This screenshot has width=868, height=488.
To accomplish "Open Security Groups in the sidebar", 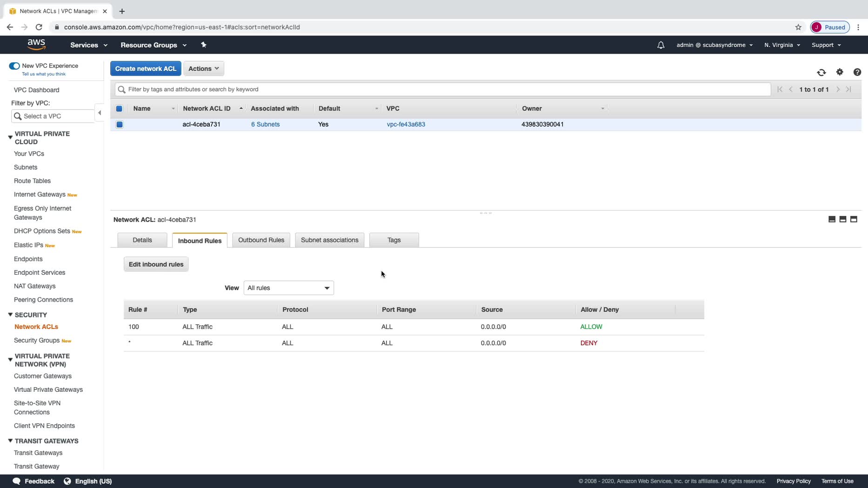I will [37, 341].
